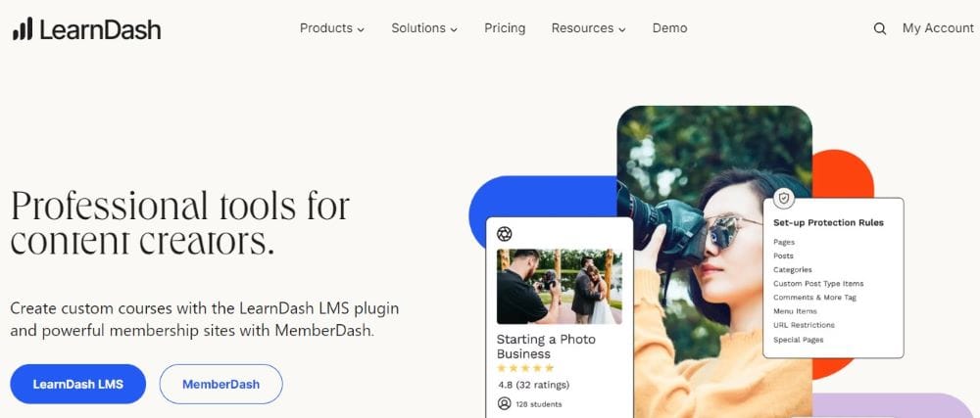Select 'Custom Post Type Items' entry
980x418 pixels.
coord(818,283)
